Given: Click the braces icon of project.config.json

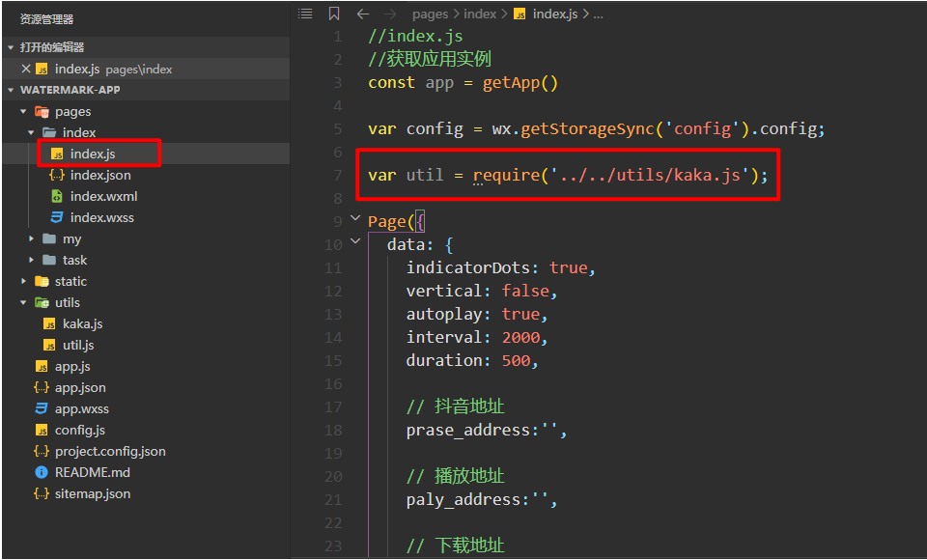Looking at the screenshot, I should pyautogui.click(x=42, y=451).
